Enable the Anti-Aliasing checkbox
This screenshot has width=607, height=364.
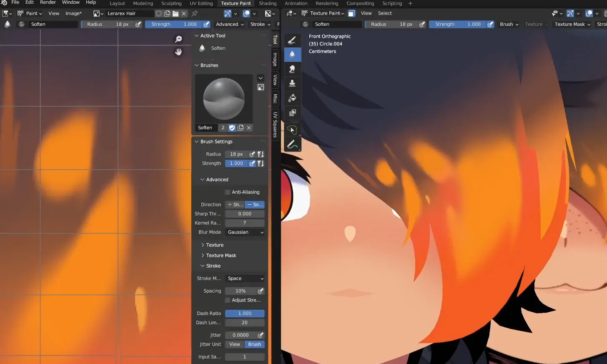[x=228, y=192]
